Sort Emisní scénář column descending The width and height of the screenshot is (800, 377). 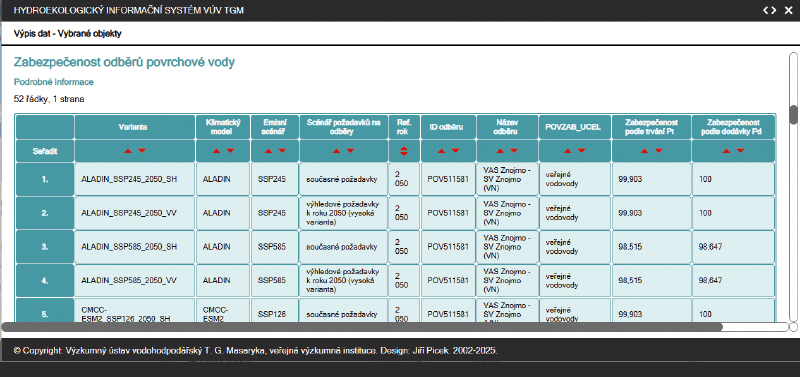pyautogui.click(x=282, y=151)
